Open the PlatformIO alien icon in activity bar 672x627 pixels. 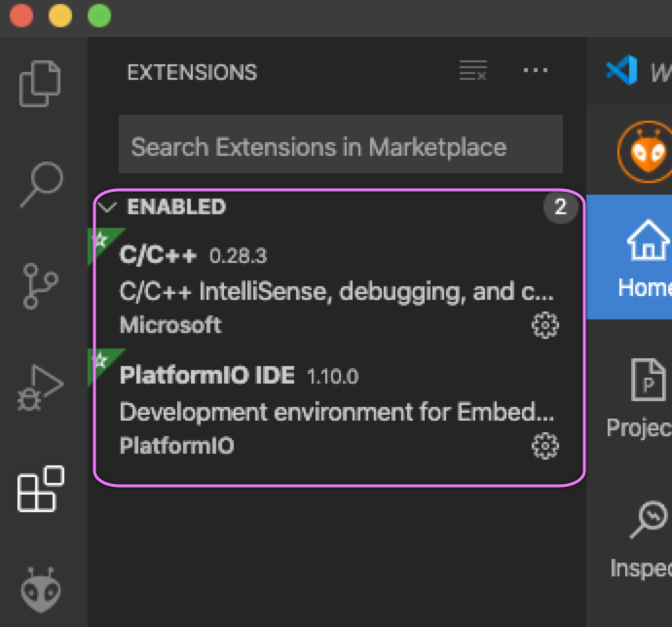tap(41, 590)
